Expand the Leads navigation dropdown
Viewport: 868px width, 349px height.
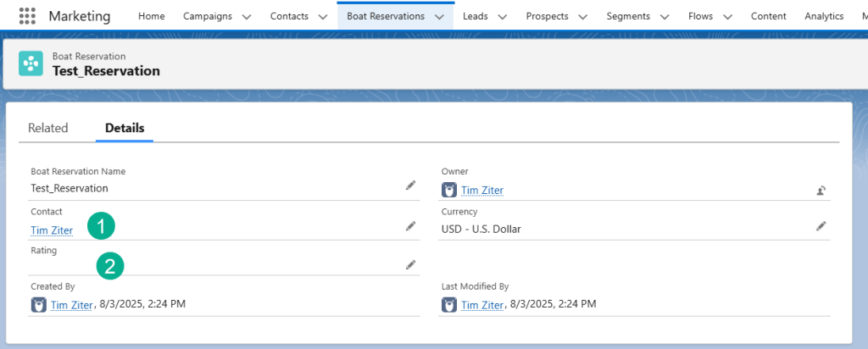pos(502,17)
